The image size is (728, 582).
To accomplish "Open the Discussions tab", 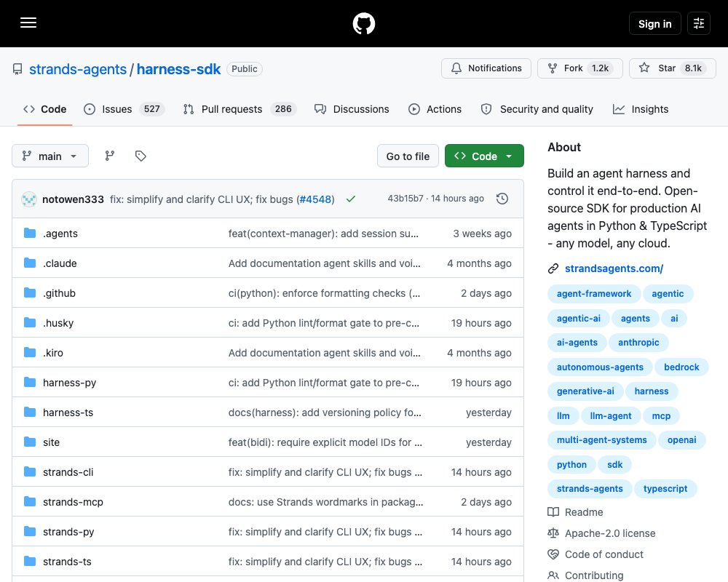I will tap(352, 109).
